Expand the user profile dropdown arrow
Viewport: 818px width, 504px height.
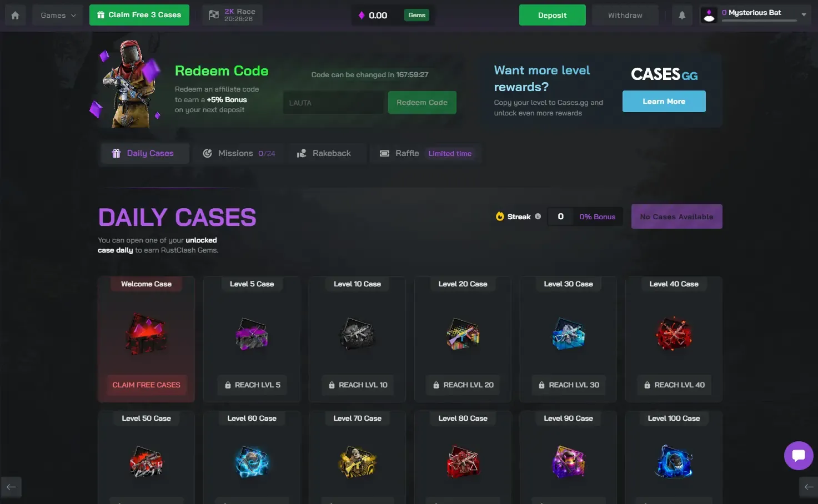click(804, 15)
